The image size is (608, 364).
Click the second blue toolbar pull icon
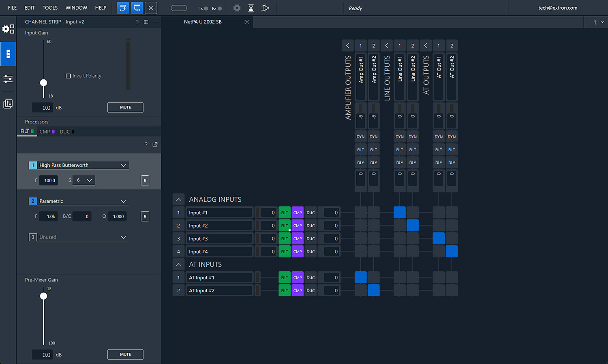coord(137,8)
